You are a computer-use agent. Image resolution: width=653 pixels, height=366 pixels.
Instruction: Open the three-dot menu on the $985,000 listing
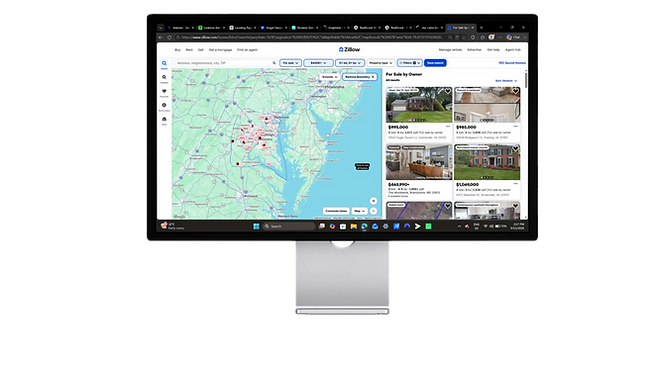(516, 126)
